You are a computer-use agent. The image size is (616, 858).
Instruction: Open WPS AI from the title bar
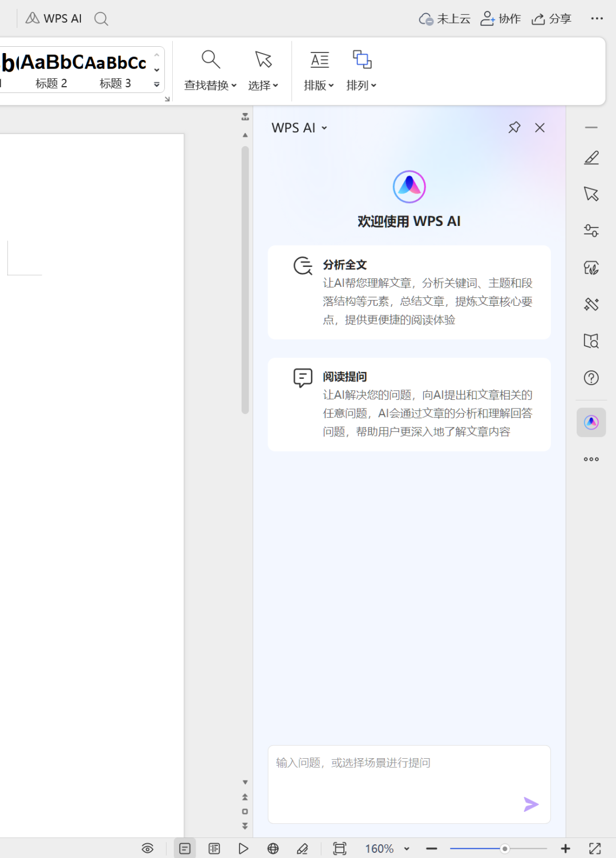(54, 19)
